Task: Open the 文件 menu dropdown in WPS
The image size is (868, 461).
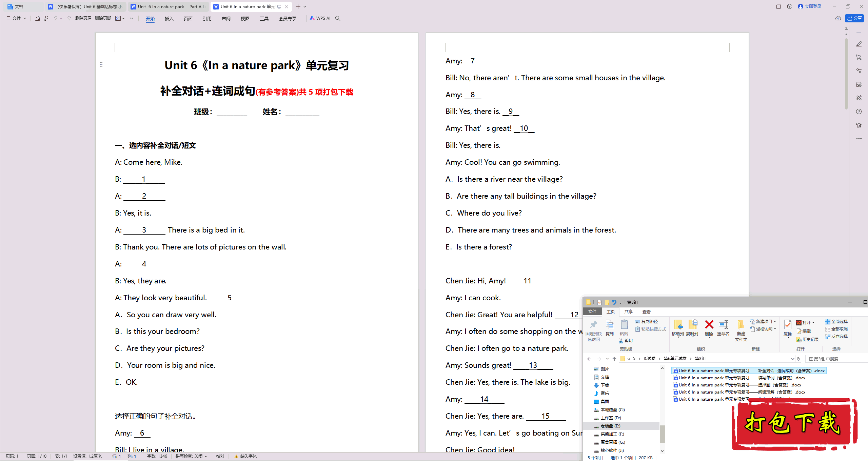Action: (16, 18)
